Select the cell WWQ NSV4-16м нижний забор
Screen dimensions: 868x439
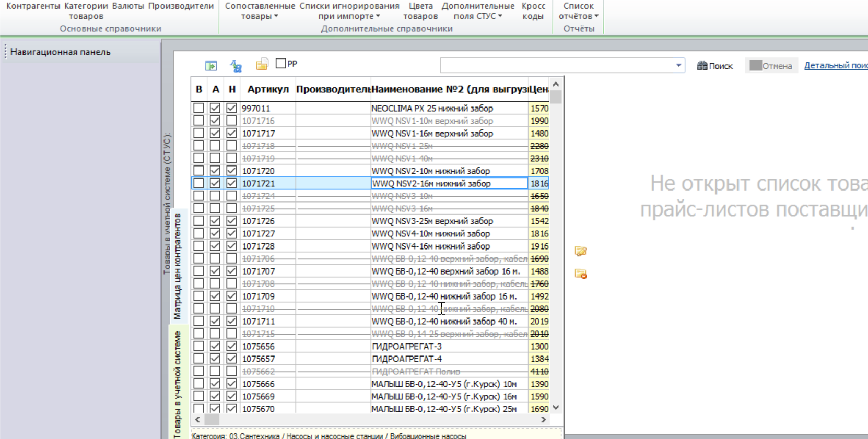450,246
